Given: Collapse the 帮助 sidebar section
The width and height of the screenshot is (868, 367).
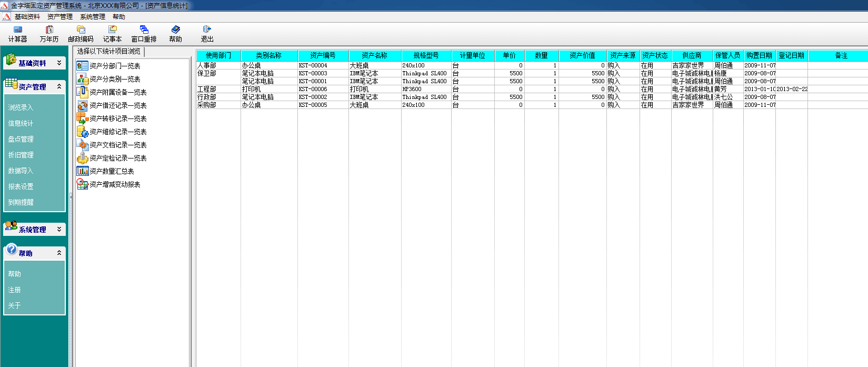Looking at the screenshot, I should coord(59,253).
